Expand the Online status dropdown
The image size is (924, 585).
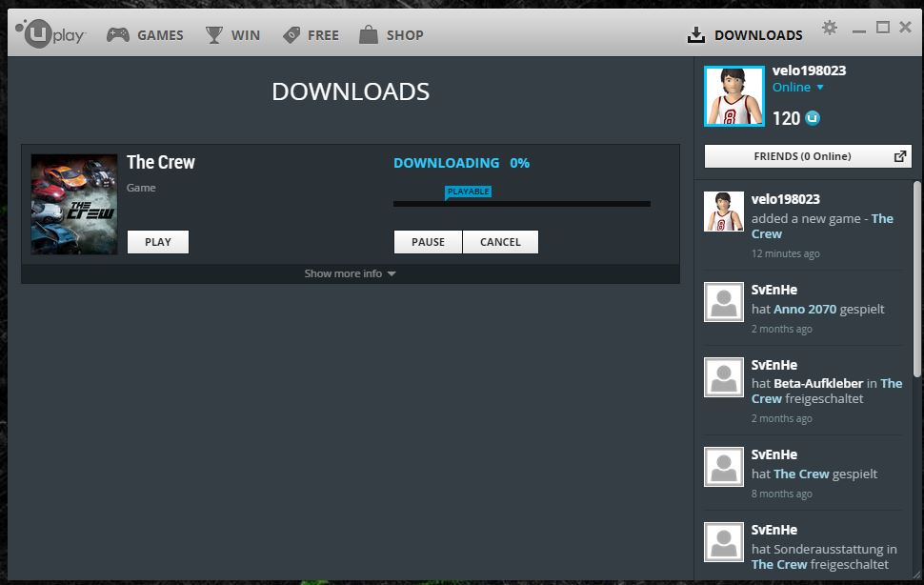[x=820, y=88]
